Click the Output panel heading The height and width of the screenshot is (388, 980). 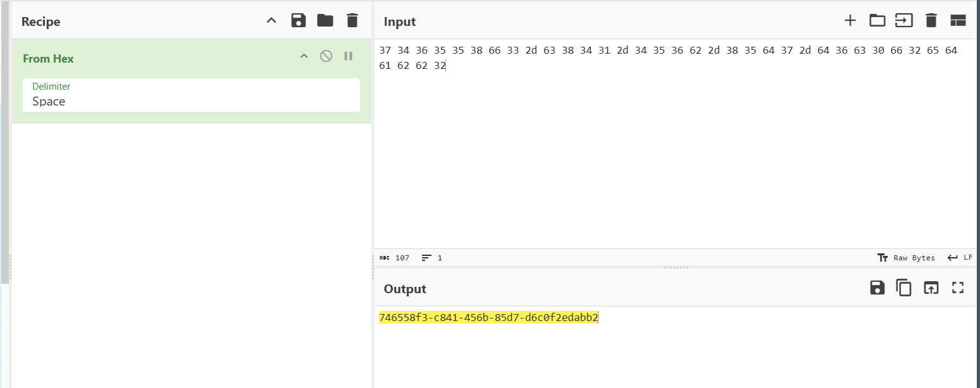pos(405,289)
